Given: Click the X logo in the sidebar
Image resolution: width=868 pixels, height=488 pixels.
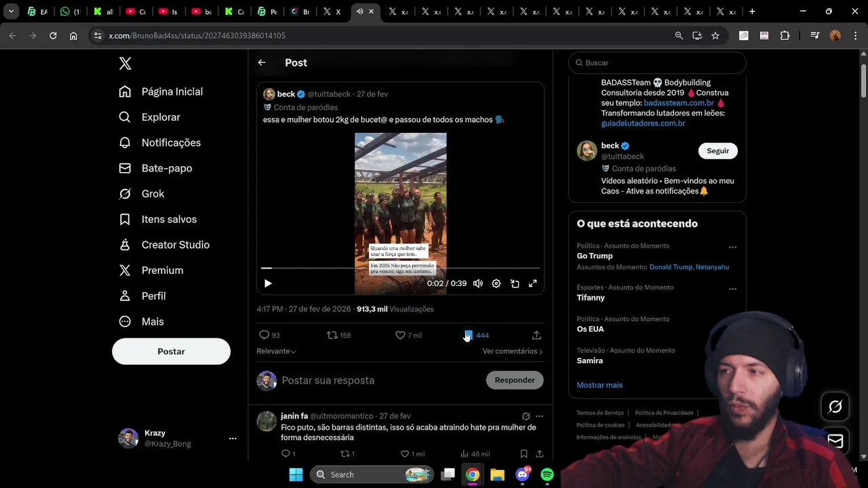Looking at the screenshot, I should [125, 64].
